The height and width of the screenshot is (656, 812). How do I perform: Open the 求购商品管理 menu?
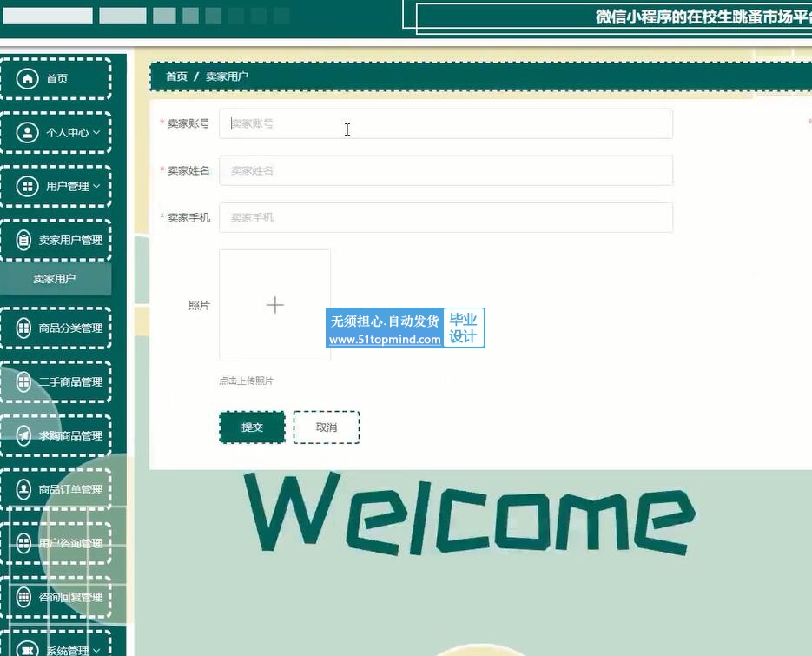[56, 436]
